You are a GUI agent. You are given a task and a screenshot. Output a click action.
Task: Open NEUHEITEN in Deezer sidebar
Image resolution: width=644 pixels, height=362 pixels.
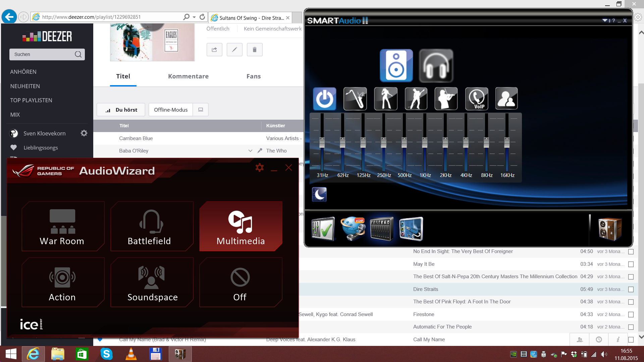click(25, 86)
